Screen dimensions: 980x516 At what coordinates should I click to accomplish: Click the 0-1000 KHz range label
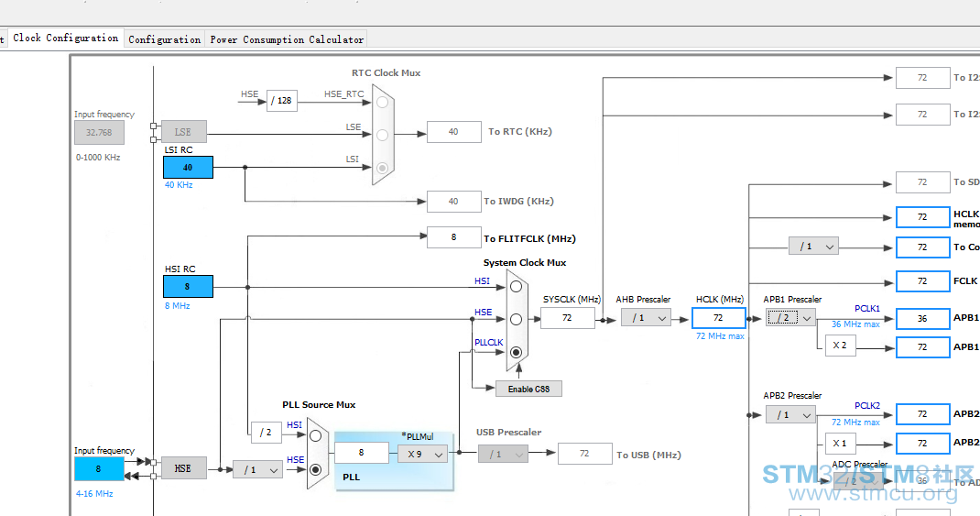coord(98,158)
